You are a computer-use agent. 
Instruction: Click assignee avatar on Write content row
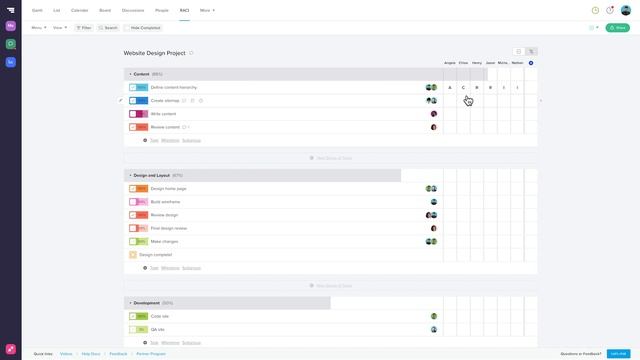click(434, 114)
